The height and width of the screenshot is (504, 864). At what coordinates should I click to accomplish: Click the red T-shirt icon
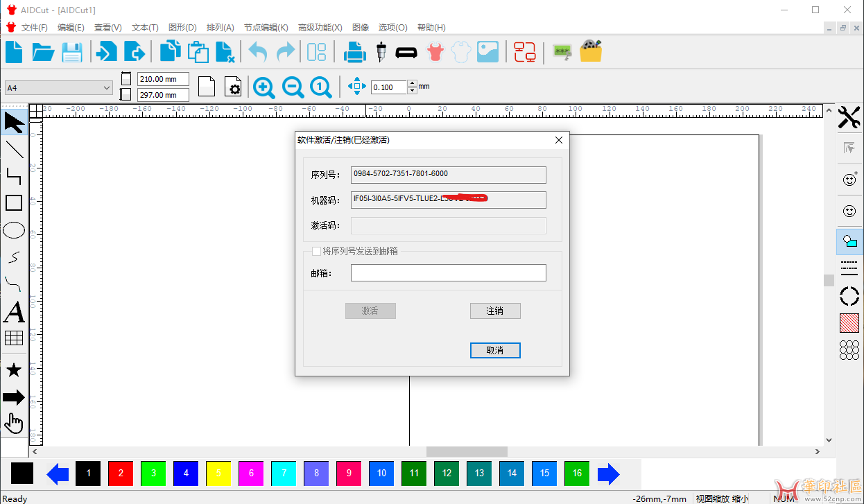point(435,52)
